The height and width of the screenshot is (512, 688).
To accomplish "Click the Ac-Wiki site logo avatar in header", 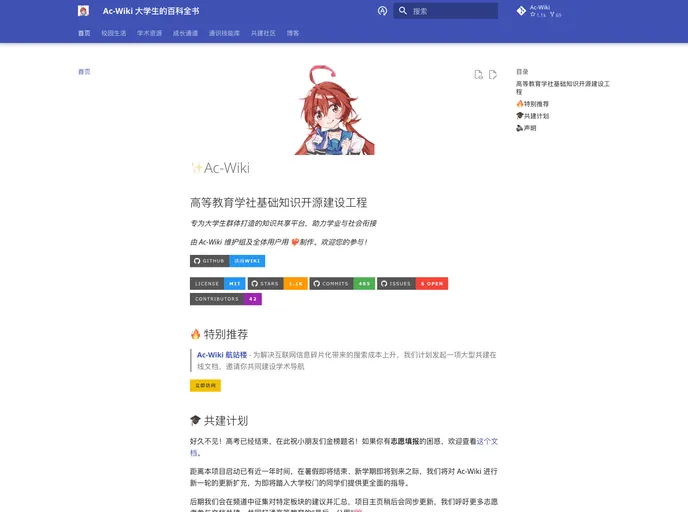I will 83,11.
